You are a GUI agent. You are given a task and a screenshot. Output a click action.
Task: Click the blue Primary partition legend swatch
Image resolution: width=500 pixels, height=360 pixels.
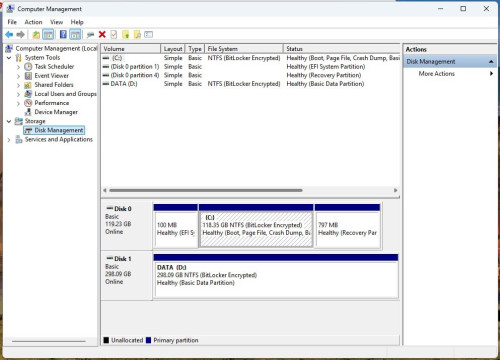pyautogui.click(x=148, y=340)
